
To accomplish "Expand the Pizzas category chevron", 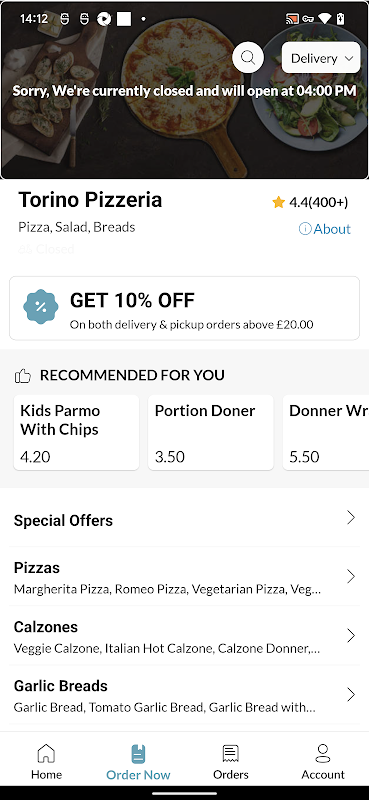I will tap(351, 577).
